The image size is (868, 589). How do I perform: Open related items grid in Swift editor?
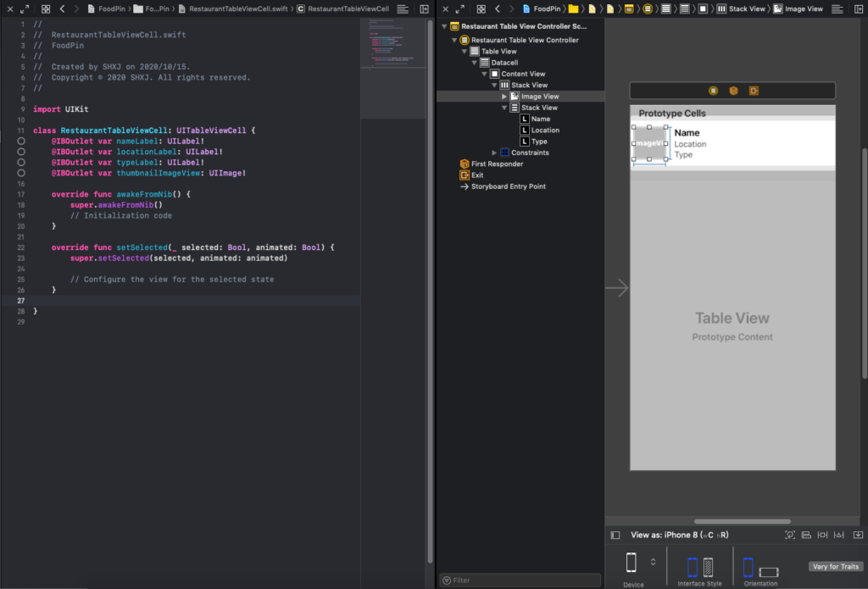(x=45, y=8)
